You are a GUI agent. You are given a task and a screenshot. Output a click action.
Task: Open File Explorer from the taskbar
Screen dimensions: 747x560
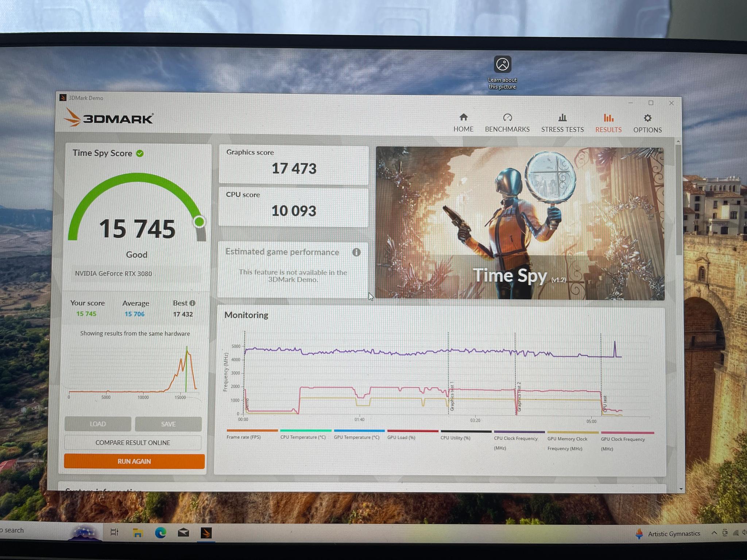(137, 533)
